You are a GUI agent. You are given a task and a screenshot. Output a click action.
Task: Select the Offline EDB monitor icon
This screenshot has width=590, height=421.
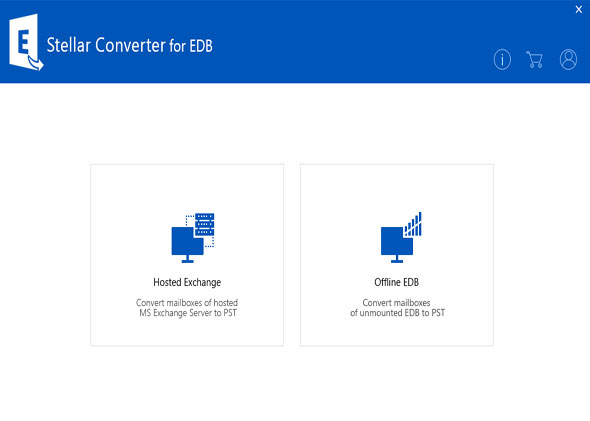point(397,245)
